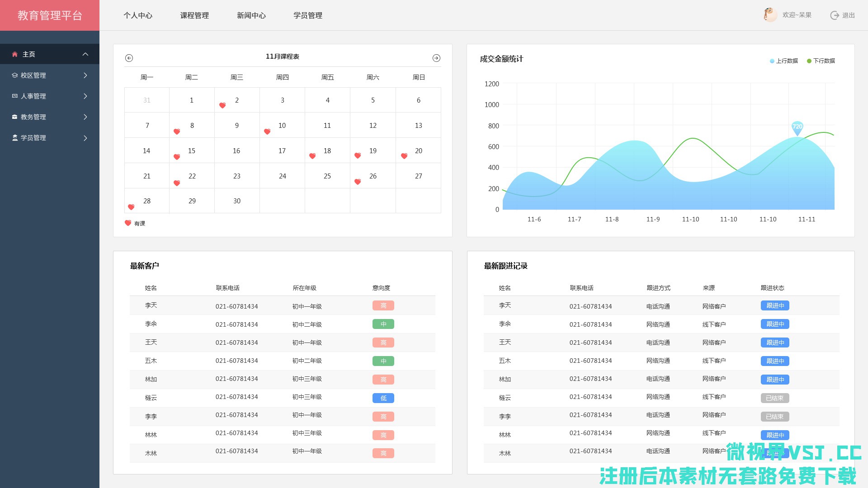Toggle 下行数据 legend series
868x488 pixels.
coord(821,61)
